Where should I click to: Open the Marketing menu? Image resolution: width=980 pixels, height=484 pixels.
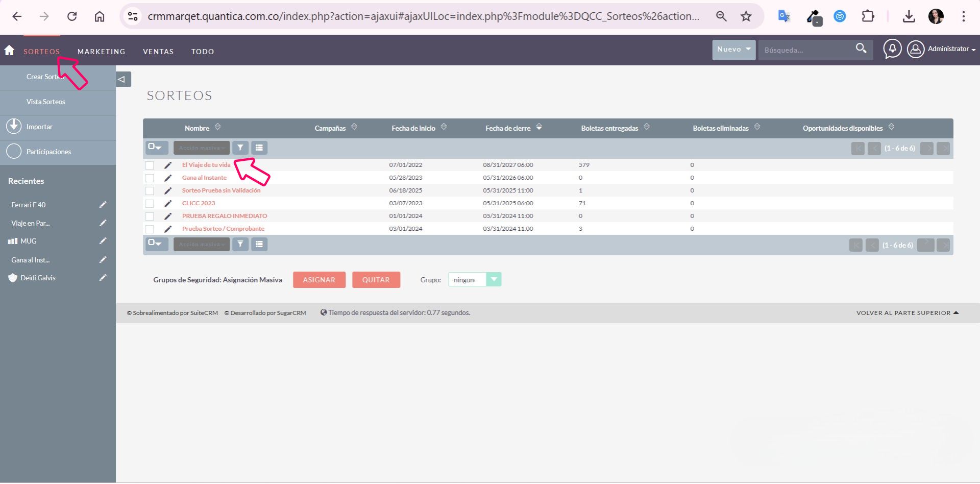(x=101, y=52)
